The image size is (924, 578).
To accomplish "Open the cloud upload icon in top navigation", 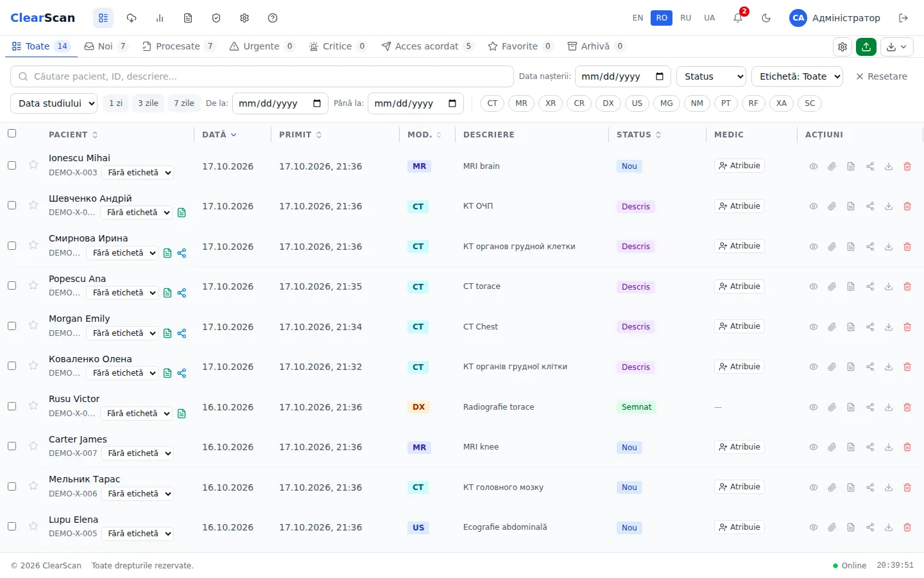I will tap(132, 18).
